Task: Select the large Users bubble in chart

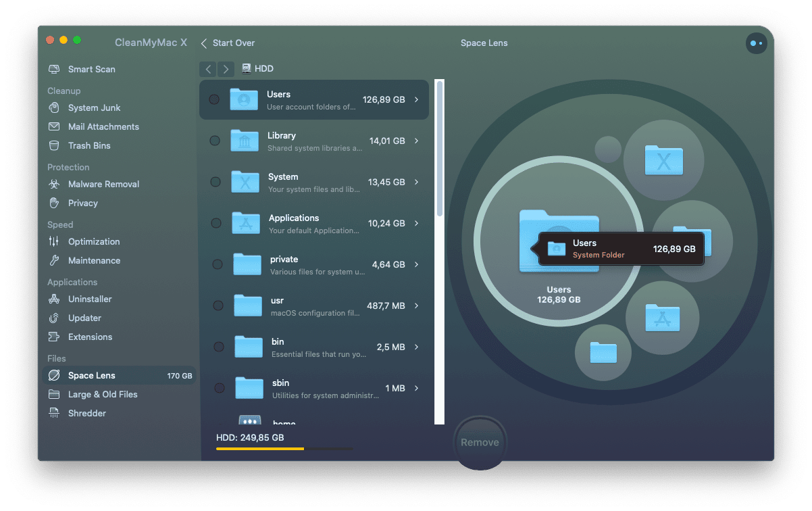Action: coord(559,241)
